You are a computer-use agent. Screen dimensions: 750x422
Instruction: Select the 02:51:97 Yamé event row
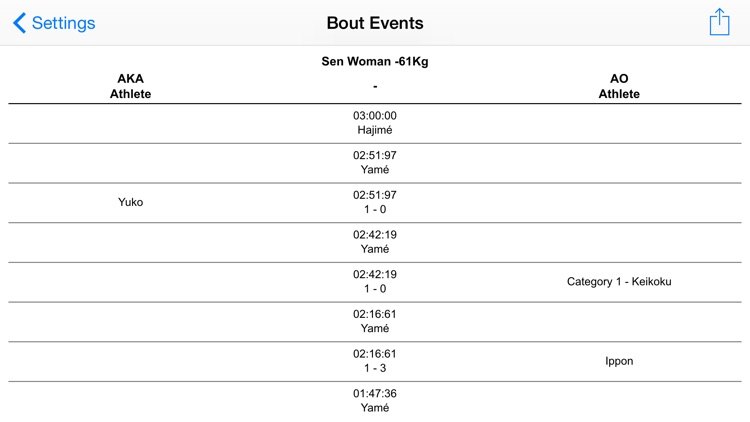coord(375,162)
